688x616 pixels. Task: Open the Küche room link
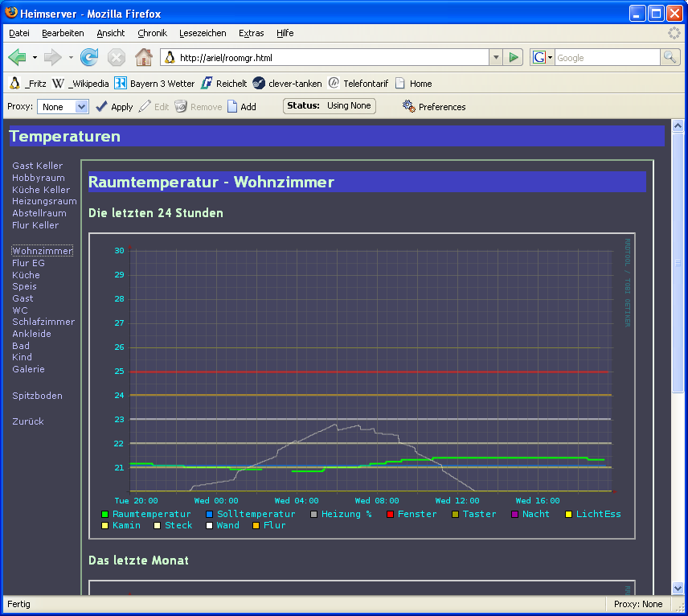point(26,275)
